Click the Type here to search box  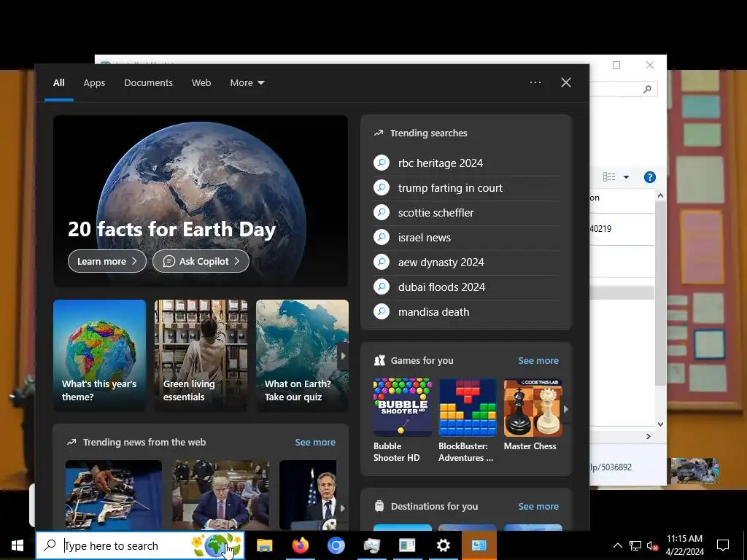coord(140,545)
